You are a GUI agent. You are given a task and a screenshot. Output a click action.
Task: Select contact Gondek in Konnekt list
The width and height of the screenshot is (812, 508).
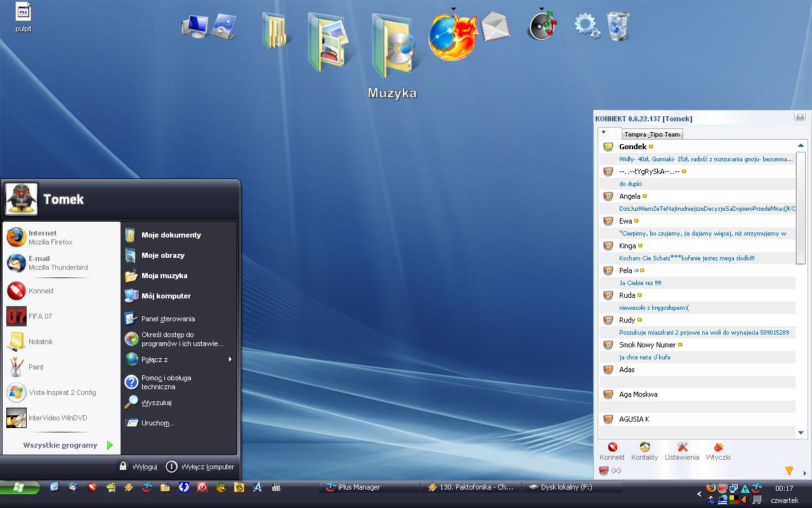(x=697, y=147)
